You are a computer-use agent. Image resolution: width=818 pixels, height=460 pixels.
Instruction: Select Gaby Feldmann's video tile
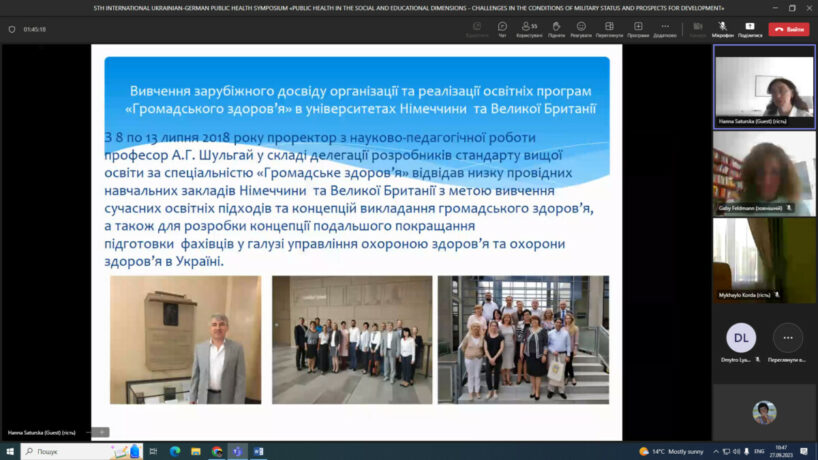[763, 172]
